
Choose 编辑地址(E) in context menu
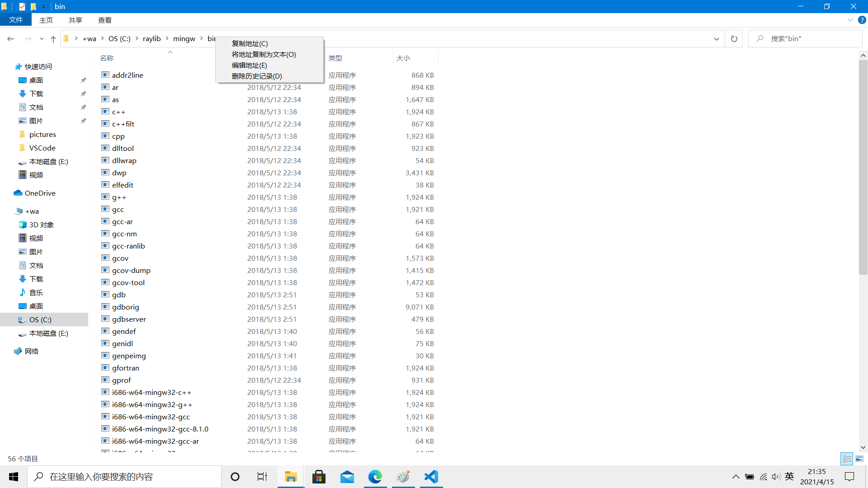249,65
